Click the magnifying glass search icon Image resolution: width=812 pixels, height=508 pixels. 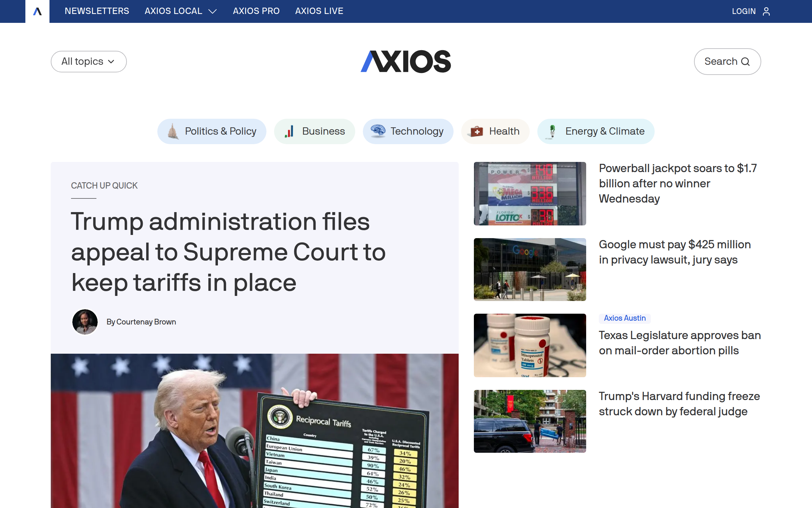coord(745,62)
